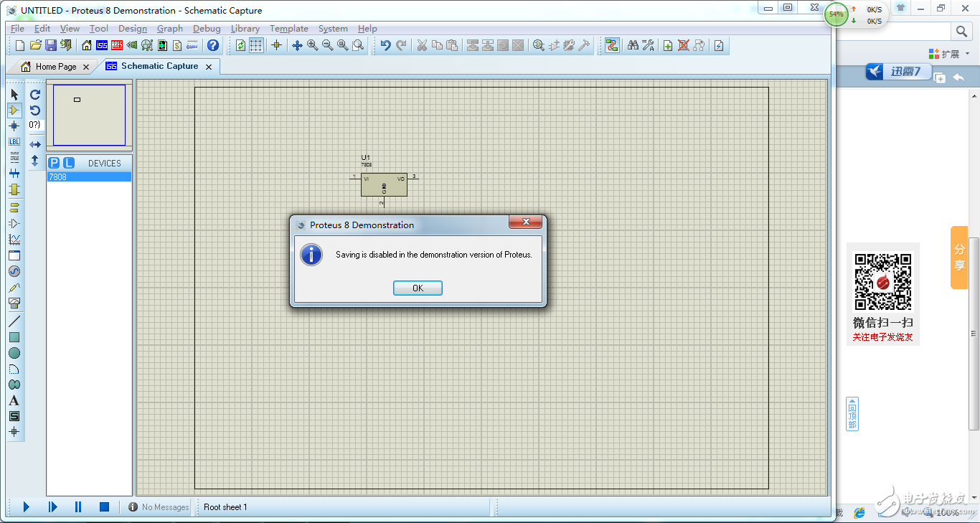The height and width of the screenshot is (523, 980).
Task: Open the Edit menu
Action: [x=42, y=29]
